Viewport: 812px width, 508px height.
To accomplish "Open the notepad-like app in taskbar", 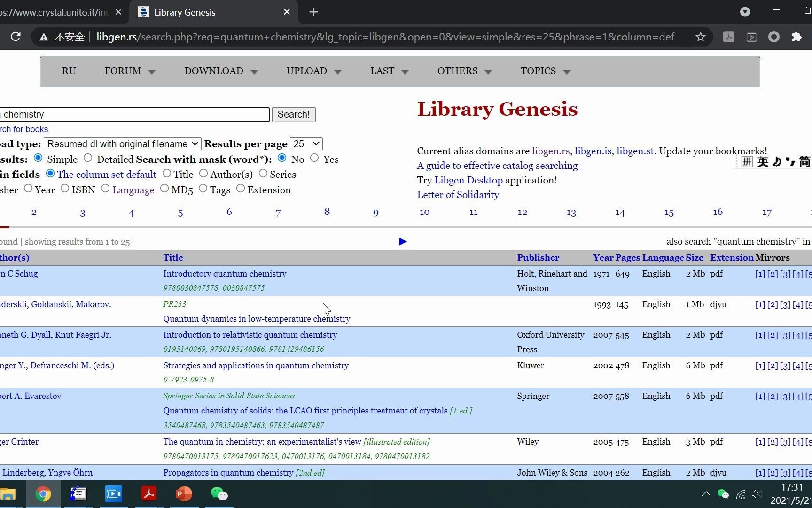I will tap(78, 494).
